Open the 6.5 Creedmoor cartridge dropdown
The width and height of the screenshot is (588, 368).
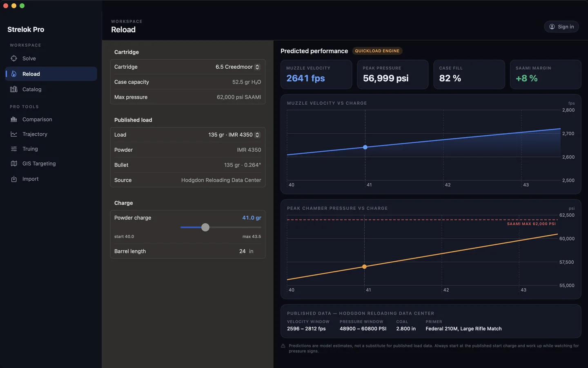pyautogui.click(x=238, y=67)
